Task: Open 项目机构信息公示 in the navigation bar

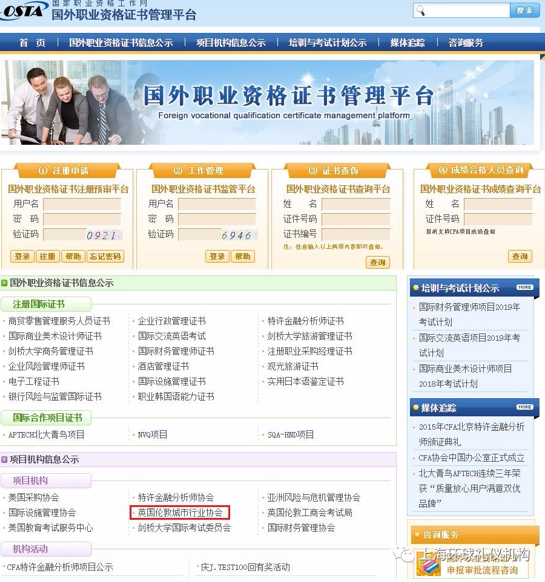Action: (x=231, y=43)
